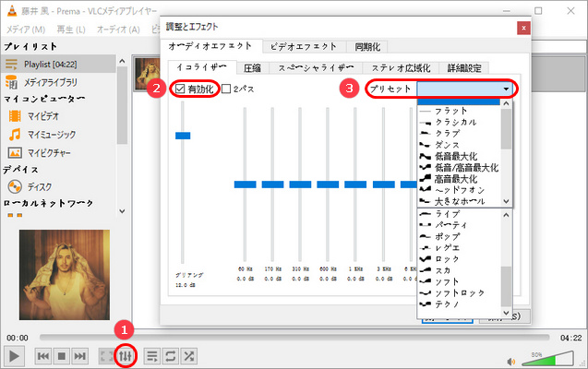Choose the テクノ preset
588x369 pixels.
(459, 304)
